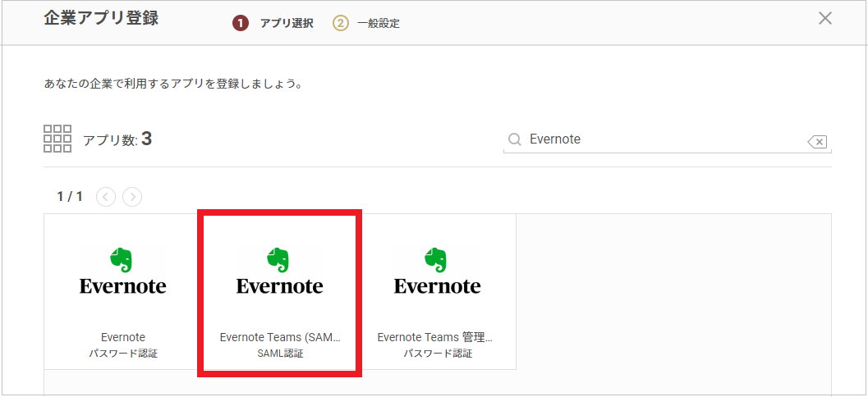Close the 企業アプリ登録 dialog

(x=824, y=18)
